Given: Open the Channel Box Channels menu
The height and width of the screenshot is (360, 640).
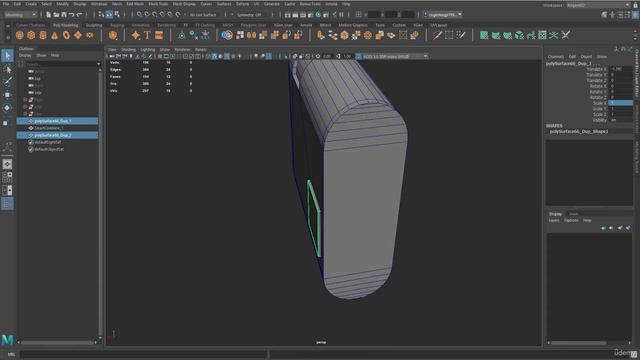Looking at the screenshot, I should pos(556,57).
